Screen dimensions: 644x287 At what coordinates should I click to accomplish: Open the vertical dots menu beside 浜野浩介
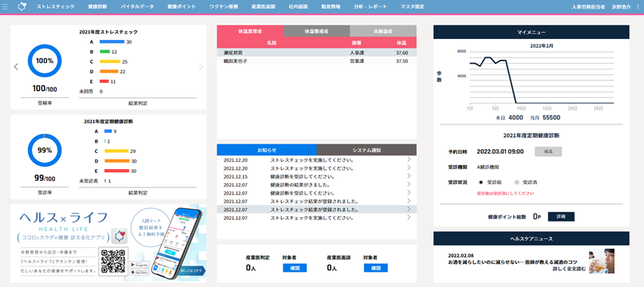coord(638,7)
